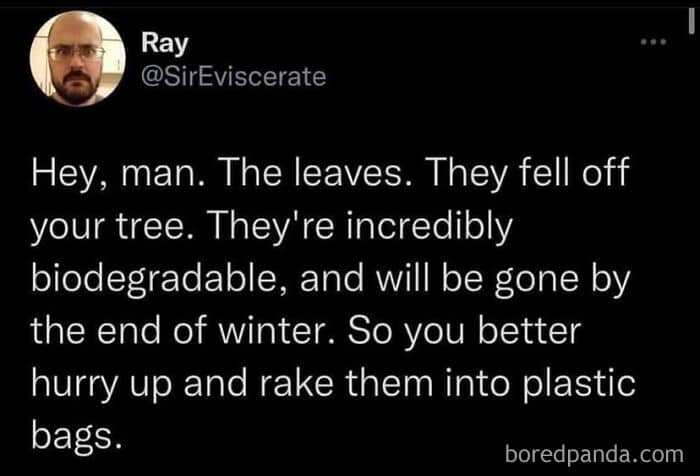
Task: Visit the @SirEviscerate handle link
Action: click(233, 77)
